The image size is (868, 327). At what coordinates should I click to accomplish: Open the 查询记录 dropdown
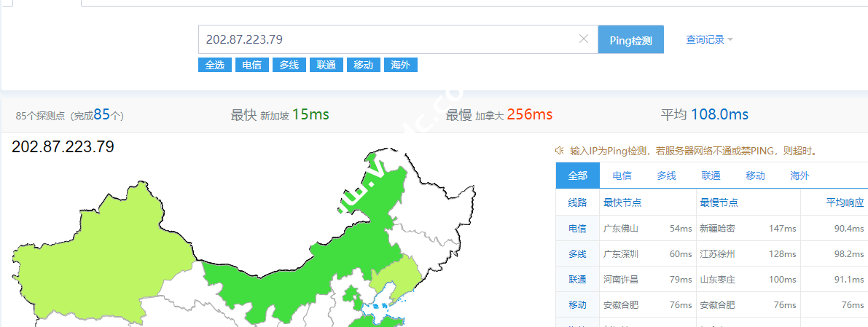[x=709, y=39]
